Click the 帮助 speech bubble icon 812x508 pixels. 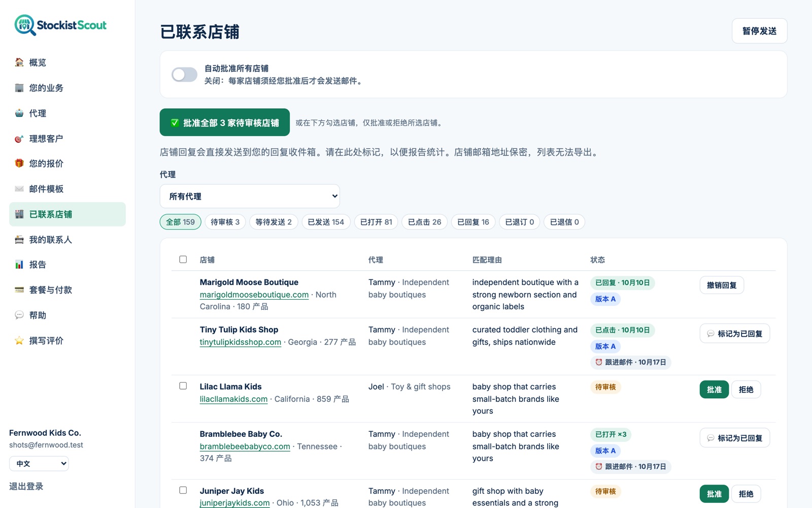click(19, 315)
